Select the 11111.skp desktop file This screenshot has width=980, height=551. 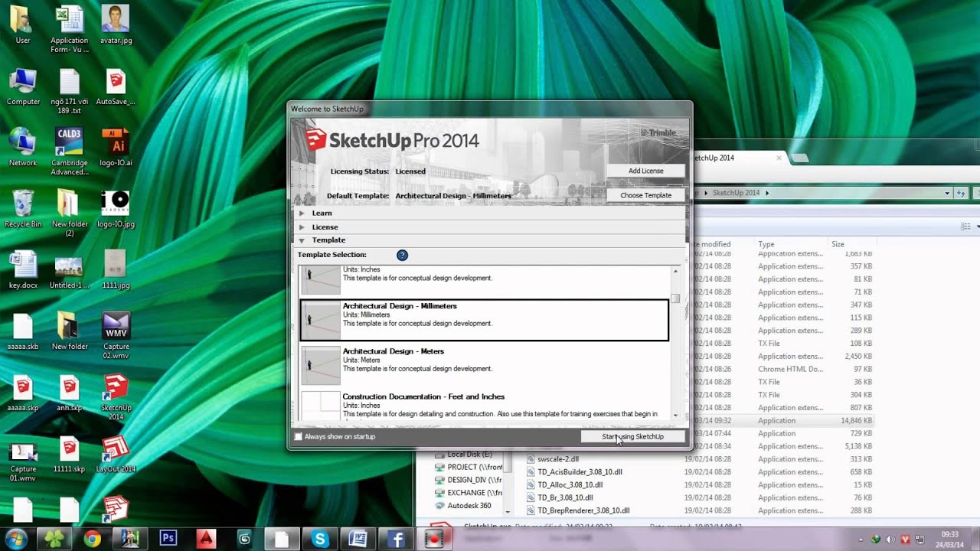point(70,454)
